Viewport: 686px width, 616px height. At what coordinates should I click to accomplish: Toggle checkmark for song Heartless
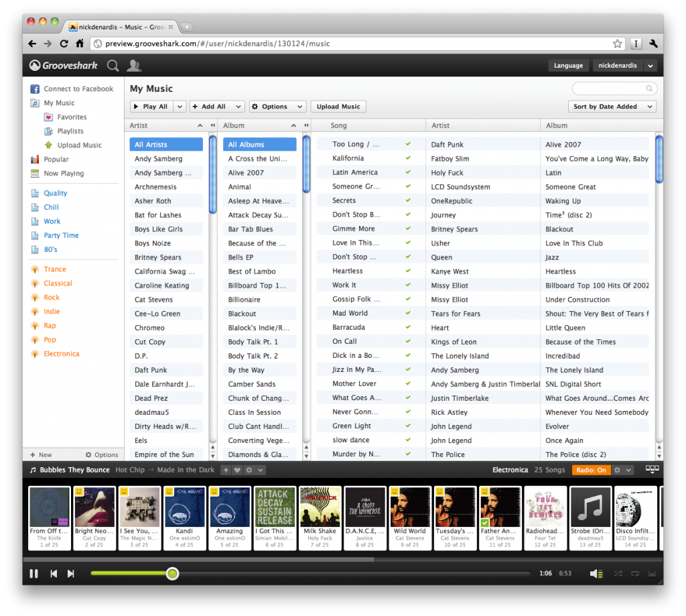click(408, 271)
